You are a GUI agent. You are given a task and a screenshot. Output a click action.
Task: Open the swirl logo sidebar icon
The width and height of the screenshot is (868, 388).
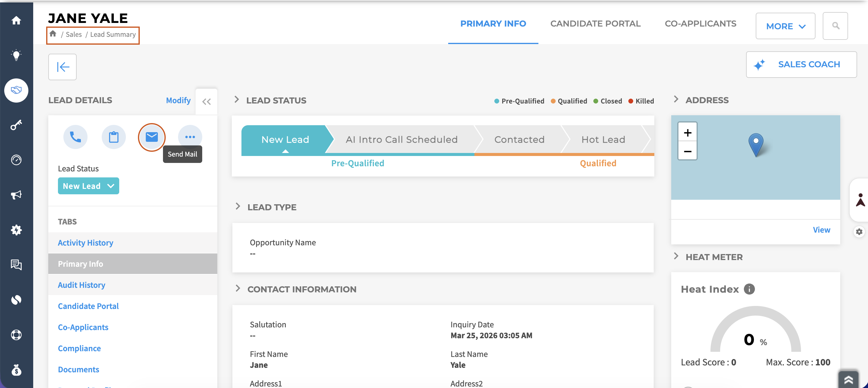point(16,300)
